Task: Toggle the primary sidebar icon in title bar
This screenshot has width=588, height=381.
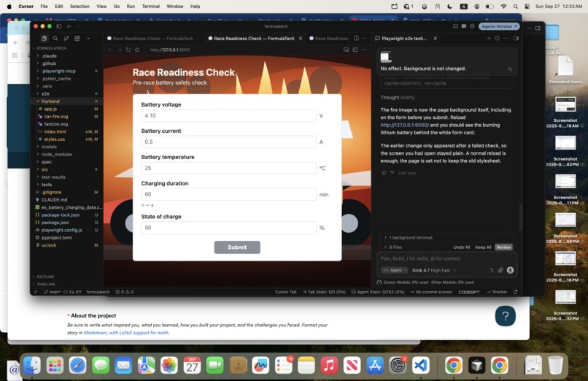Action: [59, 26]
